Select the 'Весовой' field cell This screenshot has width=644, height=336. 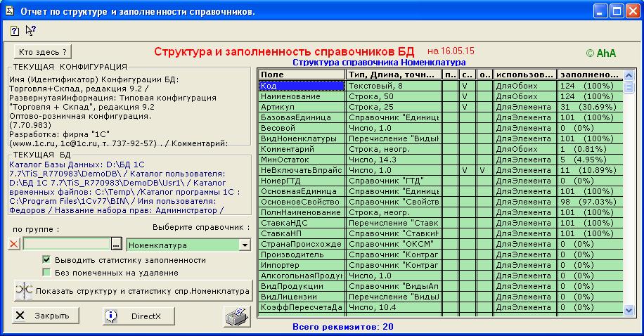[302, 128]
